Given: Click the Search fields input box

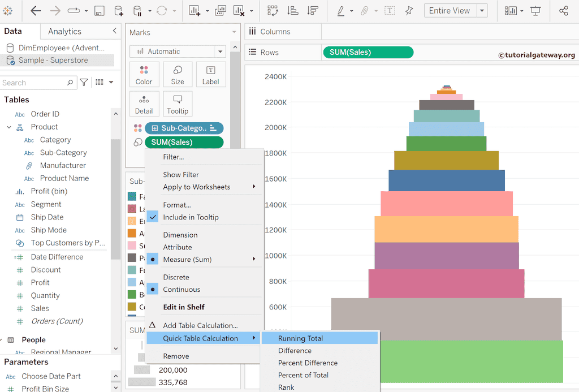Looking at the screenshot, I should (x=34, y=83).
